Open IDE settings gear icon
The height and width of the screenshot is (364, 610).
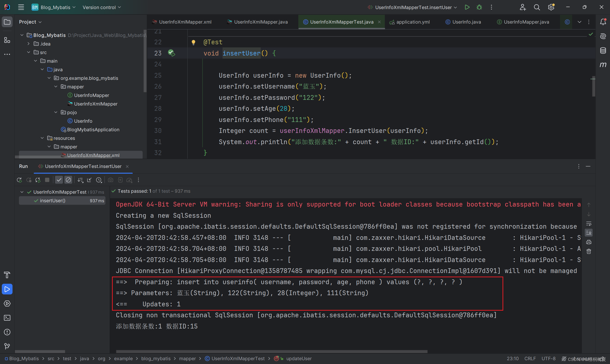551,7
